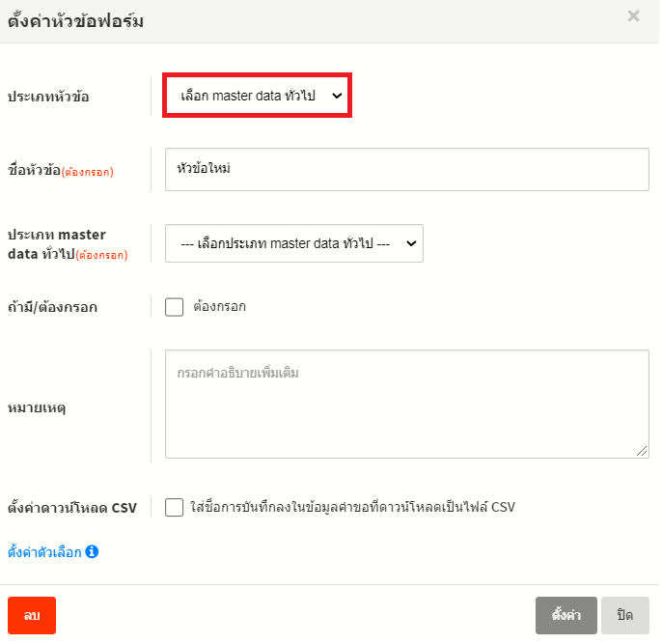Open the ตั้งค่าตัวเลือก link
The width and height of the screenshot is (662, 644).
(44, 552)
